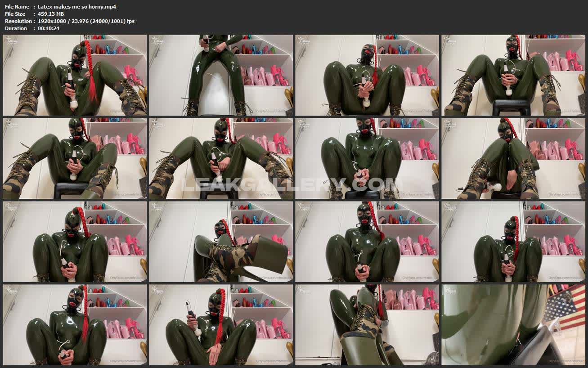Click the Duration value 00:10:24

click(49, 28)
